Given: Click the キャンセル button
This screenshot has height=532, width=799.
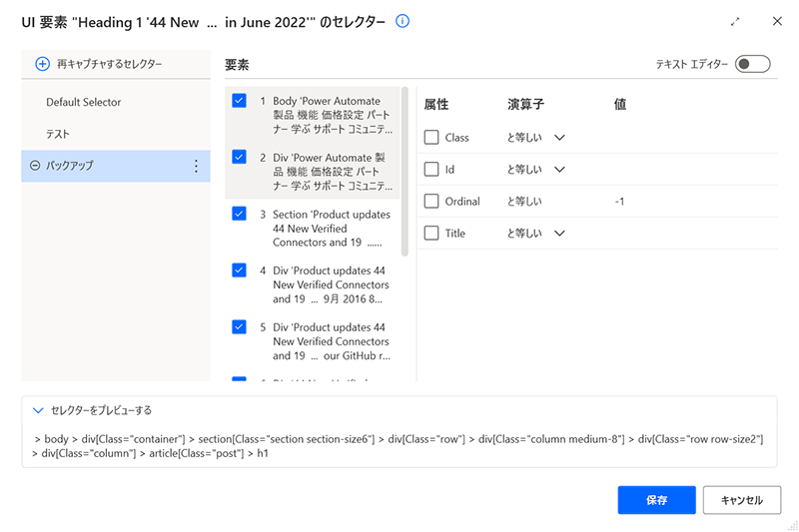Looking at the screenshot, I should point(741,500).
